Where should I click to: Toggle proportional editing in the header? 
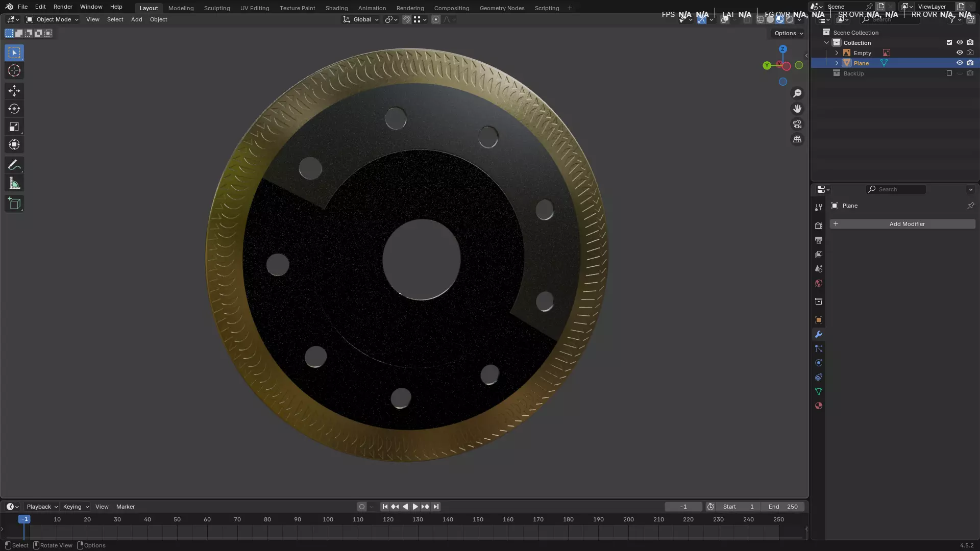click(x=436, y=19)
